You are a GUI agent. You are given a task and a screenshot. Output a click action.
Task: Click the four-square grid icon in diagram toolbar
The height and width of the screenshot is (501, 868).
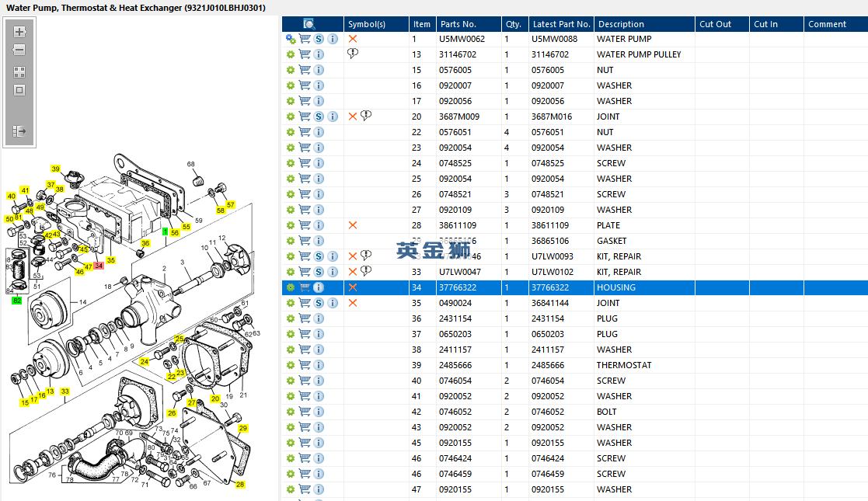19,72
